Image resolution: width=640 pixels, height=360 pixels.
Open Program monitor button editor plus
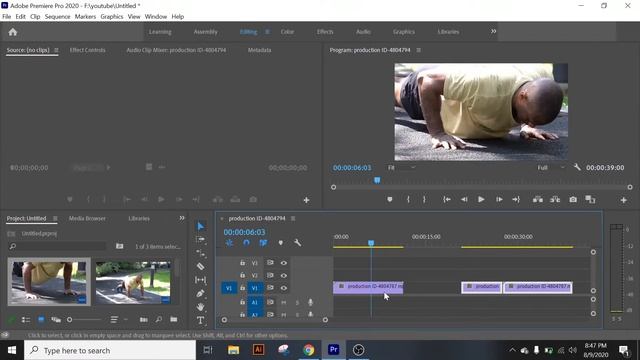pyautogui.click(x=623, y=200)
